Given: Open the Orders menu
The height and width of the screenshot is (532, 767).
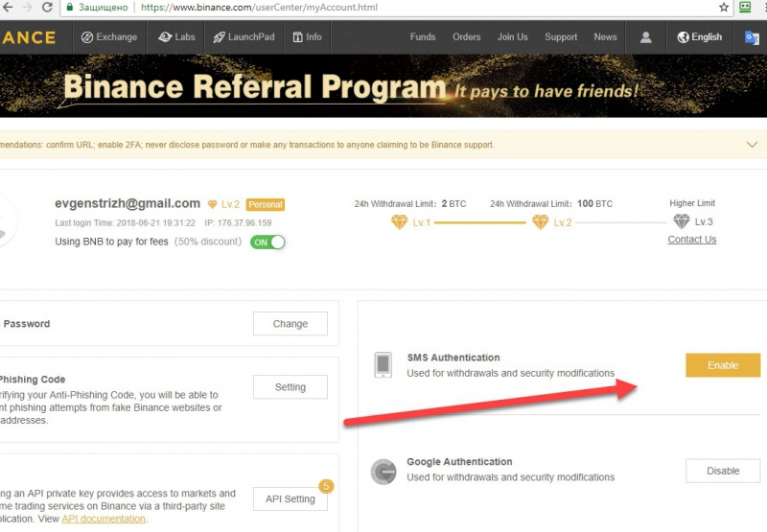Looking at the screenshot, I should click(466, 37).
